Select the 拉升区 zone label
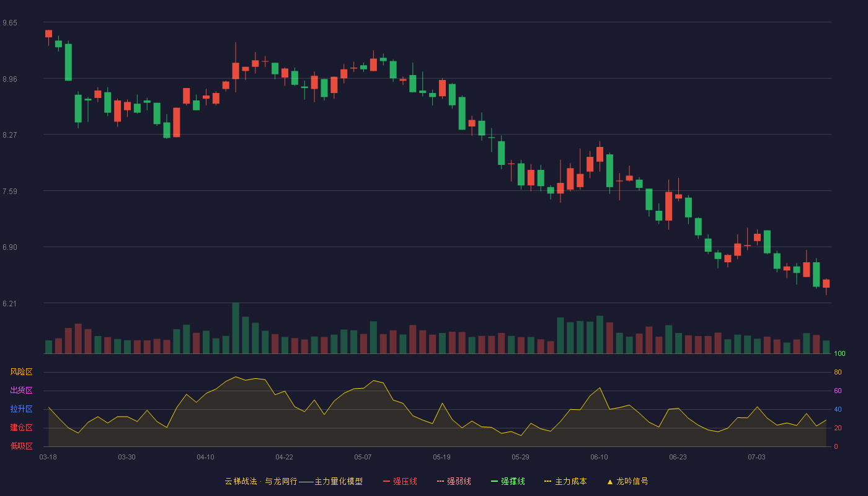This screenshot has width=868, height=496. pos(21,409)
